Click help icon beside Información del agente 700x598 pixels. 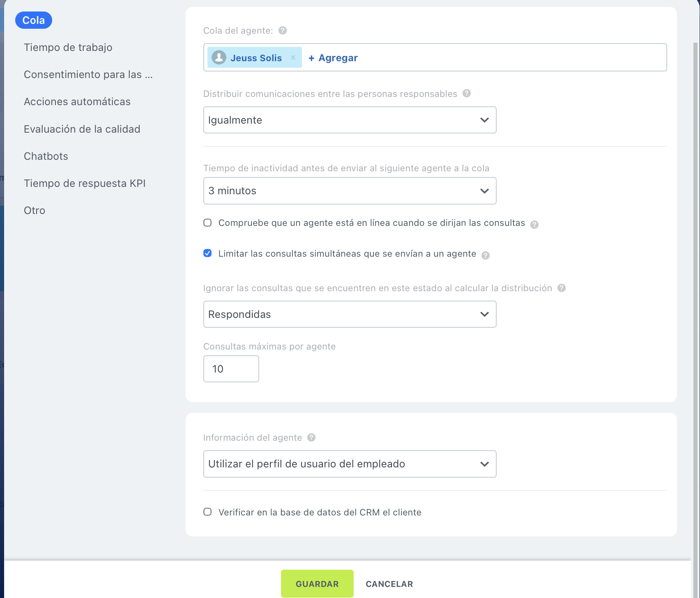pyautogui.click(x=311, y=437)
